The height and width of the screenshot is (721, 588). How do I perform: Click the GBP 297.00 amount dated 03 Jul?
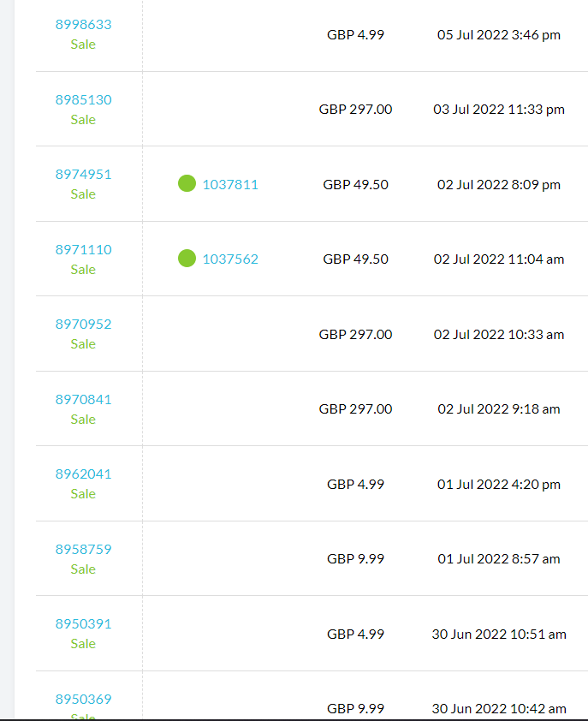[355, 110]
